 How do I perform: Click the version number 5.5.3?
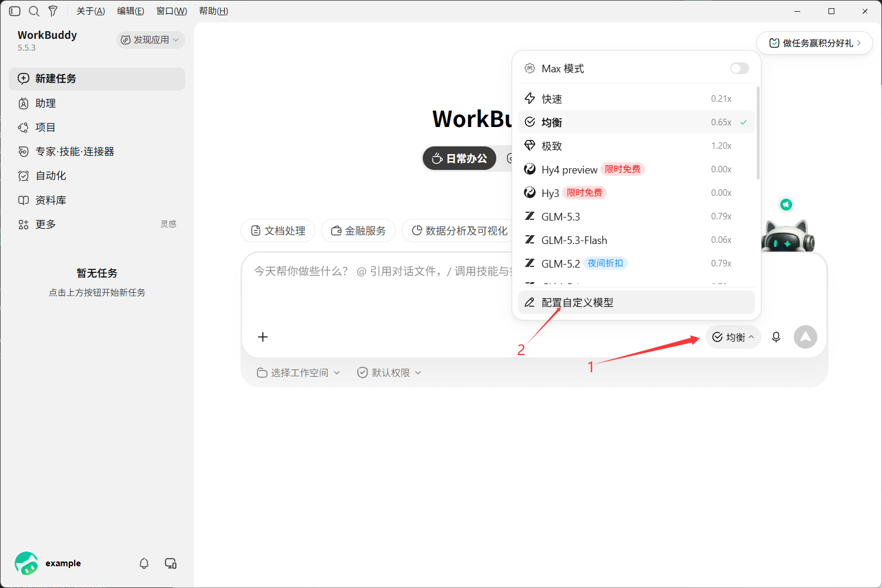26,48
